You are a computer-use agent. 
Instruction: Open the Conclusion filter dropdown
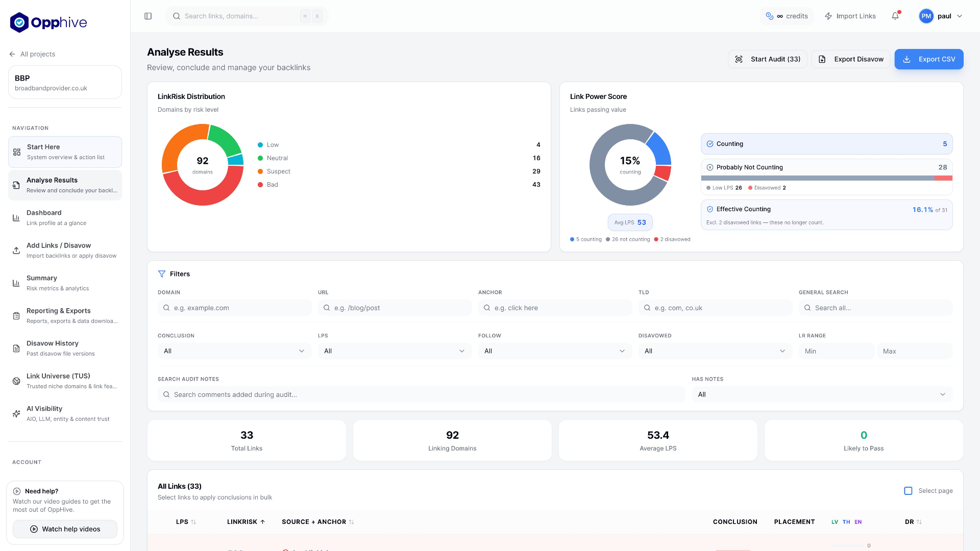234,351
